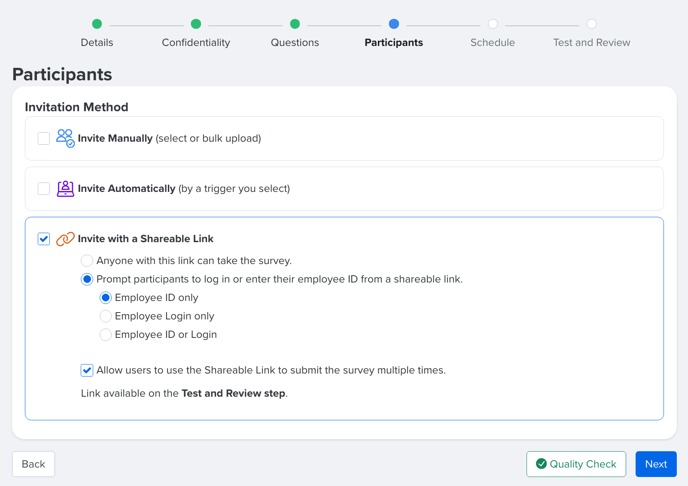
Task: Enable the Invite Manually checkbox
Action: tap(44, 138)
